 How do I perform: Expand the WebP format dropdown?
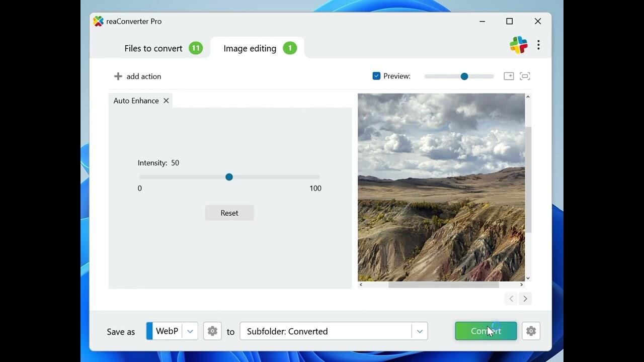(x=190, y=331)
